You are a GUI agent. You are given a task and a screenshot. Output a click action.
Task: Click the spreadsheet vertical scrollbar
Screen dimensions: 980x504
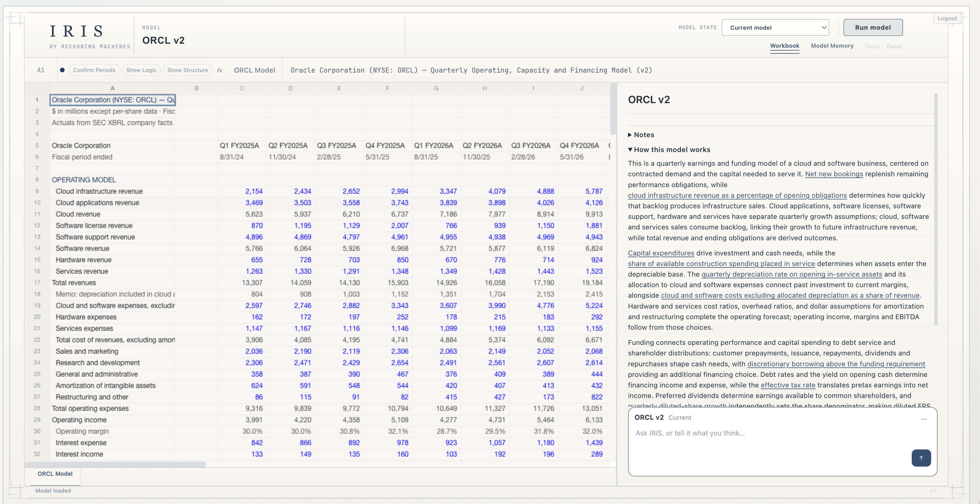(x=613, y=109)
